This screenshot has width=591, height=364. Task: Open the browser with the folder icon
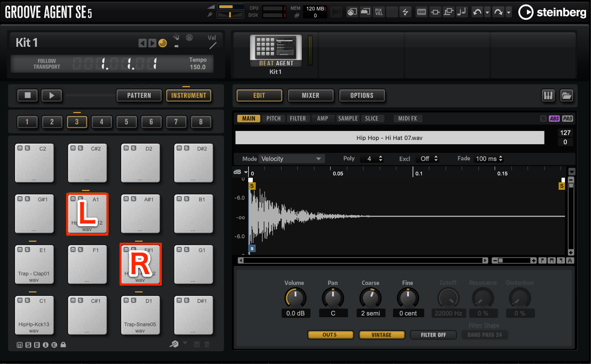tap(566, 96)
